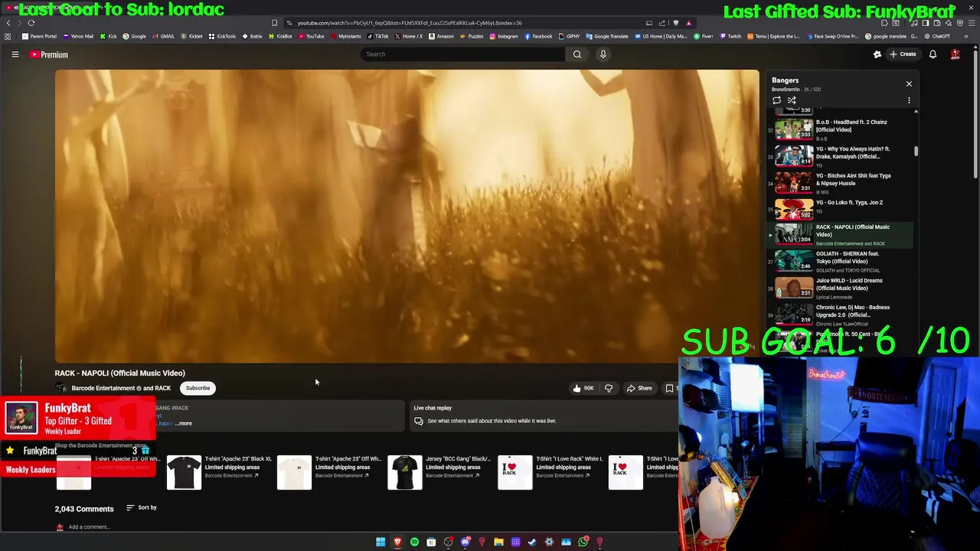Subscribe to Barcode Entertainment channel
980x551 pixels.
[x=198, y=388]
